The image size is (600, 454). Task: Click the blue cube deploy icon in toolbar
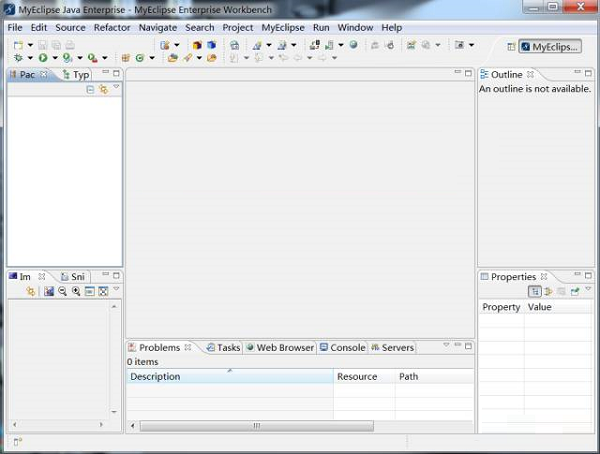212,45
